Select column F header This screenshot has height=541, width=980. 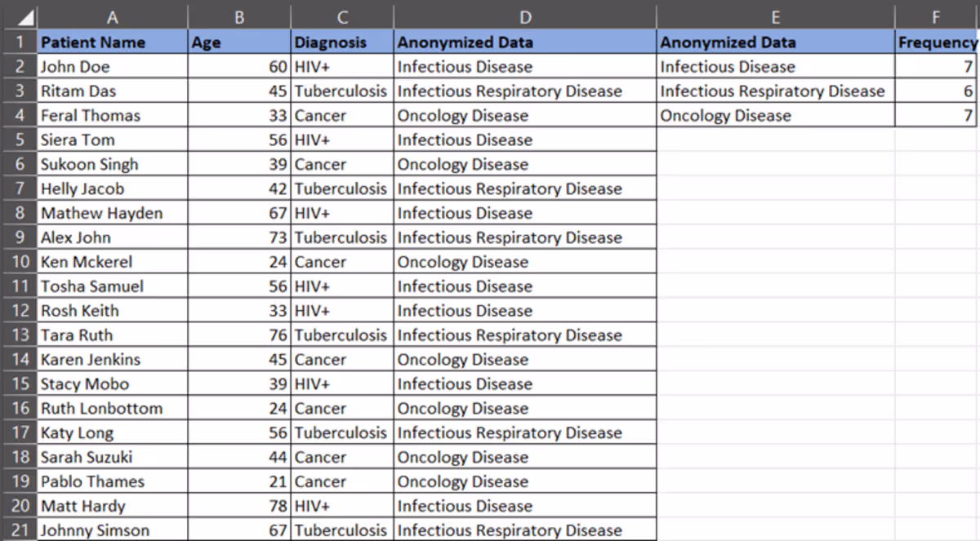coord(937,16)
